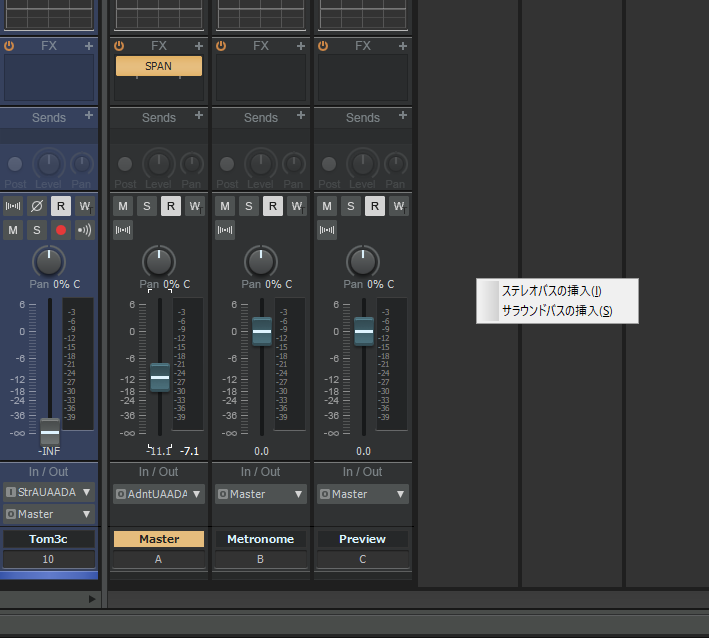Arm the Tom3c track for recording
The image size is (709, 638).
(x=61, y=230)
